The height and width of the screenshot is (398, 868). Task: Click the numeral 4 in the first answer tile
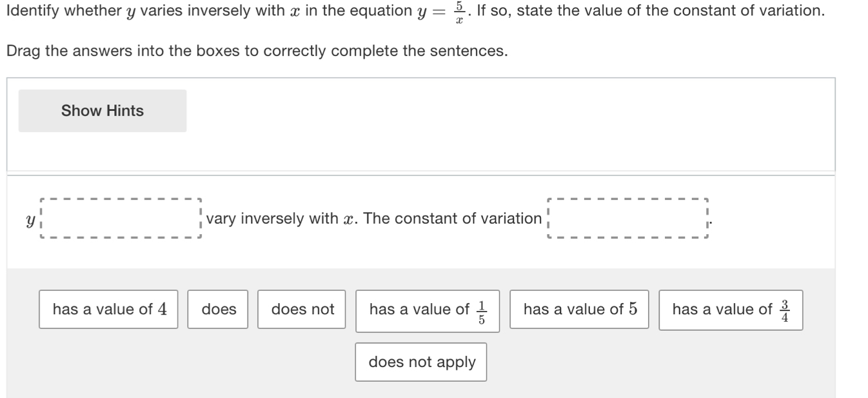tap(163, 310)
